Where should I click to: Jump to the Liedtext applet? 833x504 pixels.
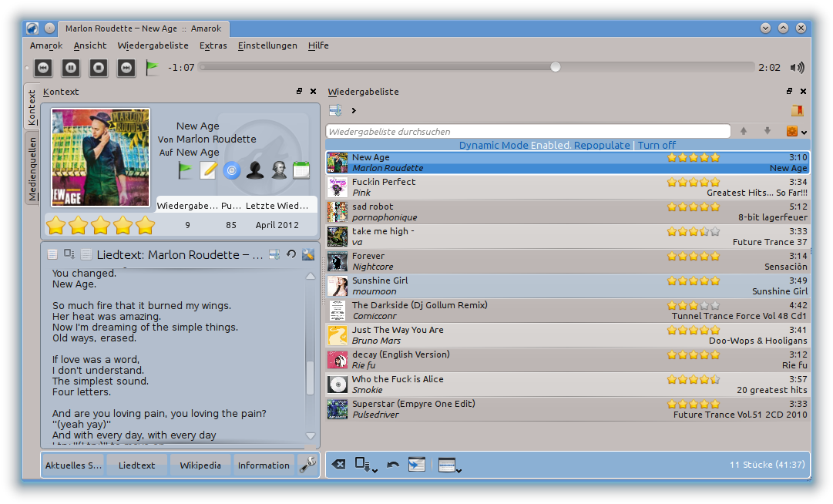[137, 465]
